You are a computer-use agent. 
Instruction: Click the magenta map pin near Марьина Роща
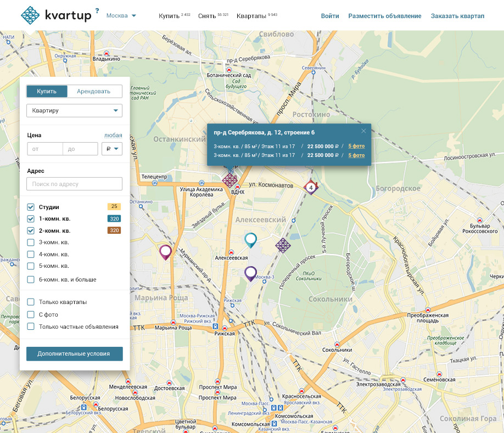(x=165, y=251)
